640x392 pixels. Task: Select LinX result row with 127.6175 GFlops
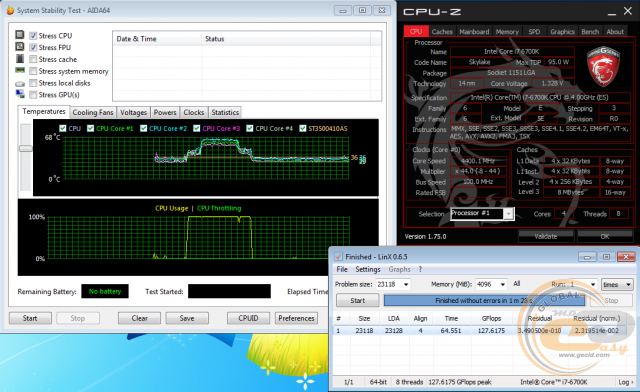tap(484, 330)
